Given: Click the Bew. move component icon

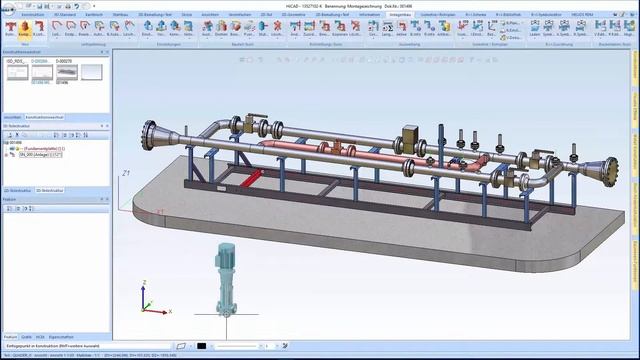Looking at the screenshot, I should coord(235,29).
